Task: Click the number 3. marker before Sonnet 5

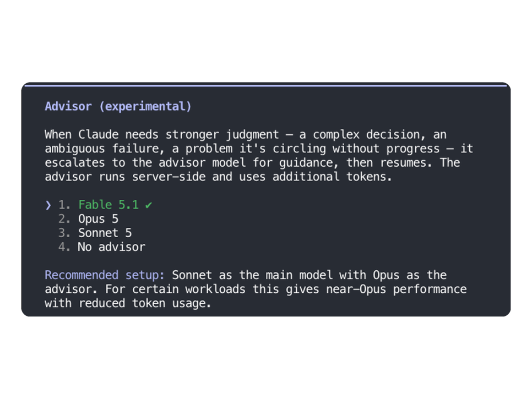Action: point(64,233)
